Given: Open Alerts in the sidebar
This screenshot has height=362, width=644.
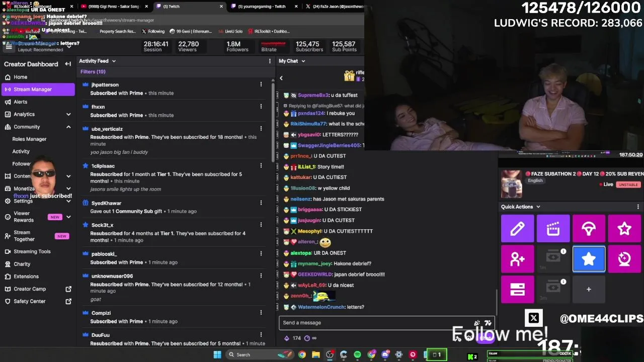Looking at the screenshot, I should pos(20,102).
